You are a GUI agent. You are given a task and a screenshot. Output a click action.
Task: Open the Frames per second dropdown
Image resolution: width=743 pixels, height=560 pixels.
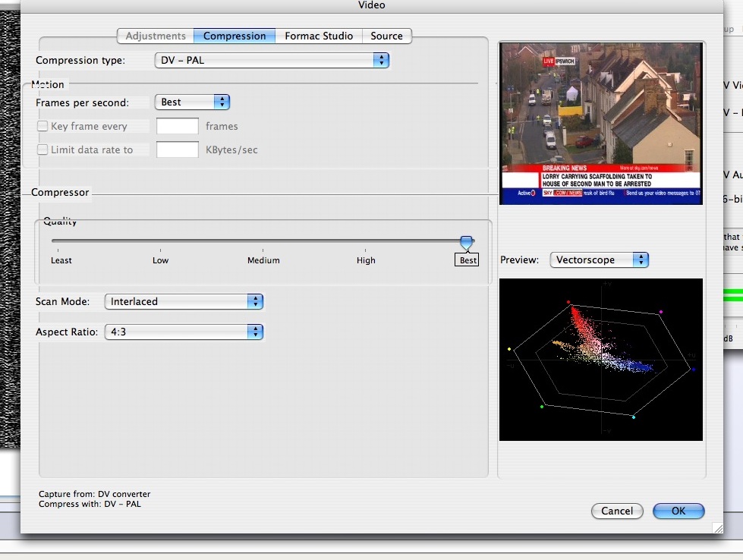tap(192, 102)
